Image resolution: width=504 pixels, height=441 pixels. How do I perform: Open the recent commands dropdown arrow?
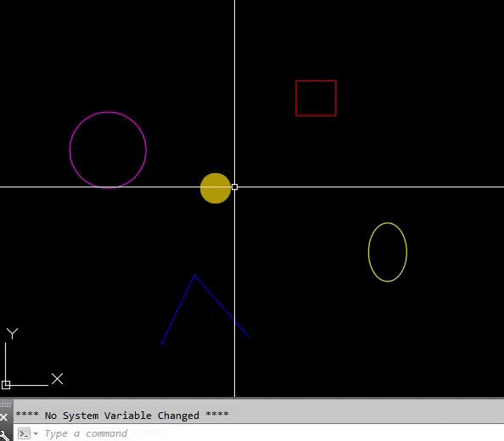36,433
